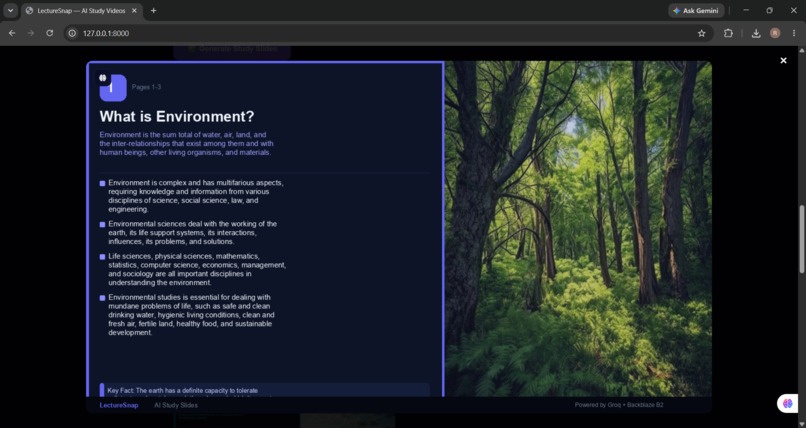Click the page vertical scrollbar thumb
This screenshot has height=428, width=806.
click(801, 239)
